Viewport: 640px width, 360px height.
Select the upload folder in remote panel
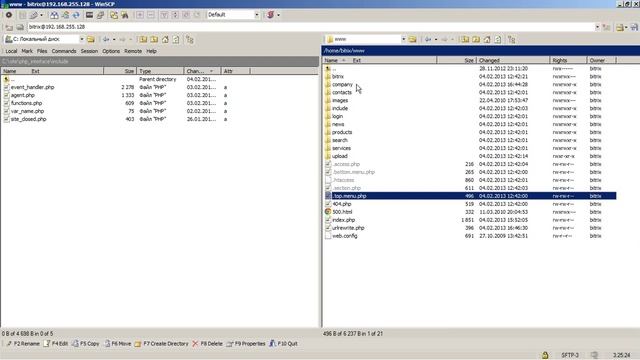tap(340, 156)
